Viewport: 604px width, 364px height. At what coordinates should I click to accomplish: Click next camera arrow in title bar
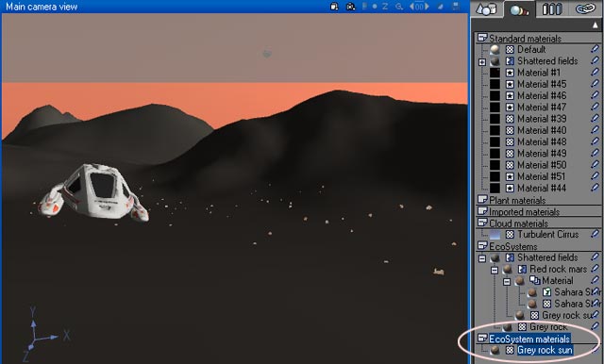(x=427, y=7)
